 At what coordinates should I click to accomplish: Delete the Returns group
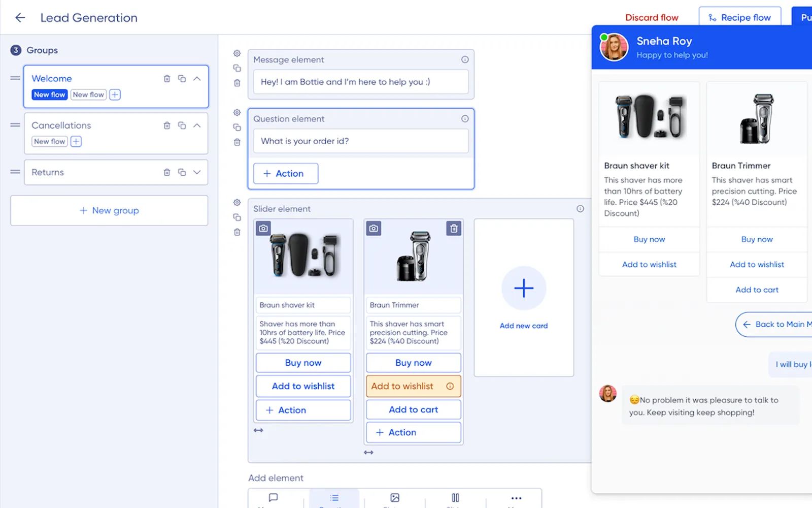tap(167, 172)
